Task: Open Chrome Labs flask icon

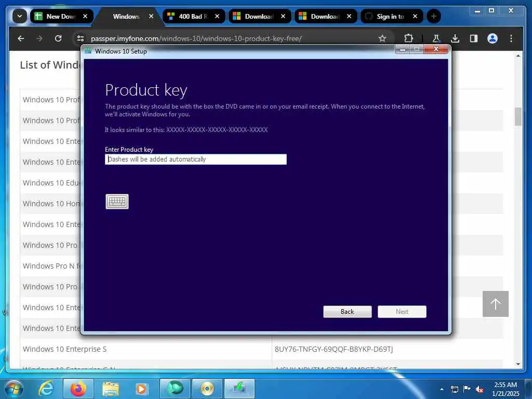Action: pos(436,38)
